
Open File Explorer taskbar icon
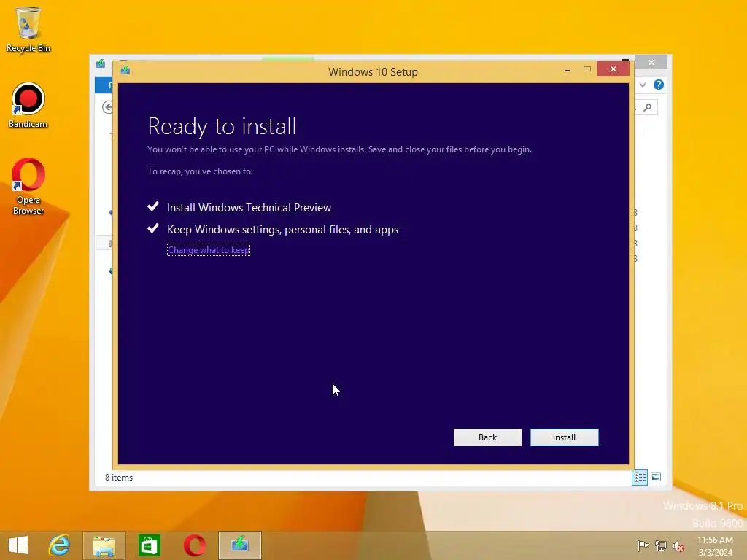pos(104,545)
